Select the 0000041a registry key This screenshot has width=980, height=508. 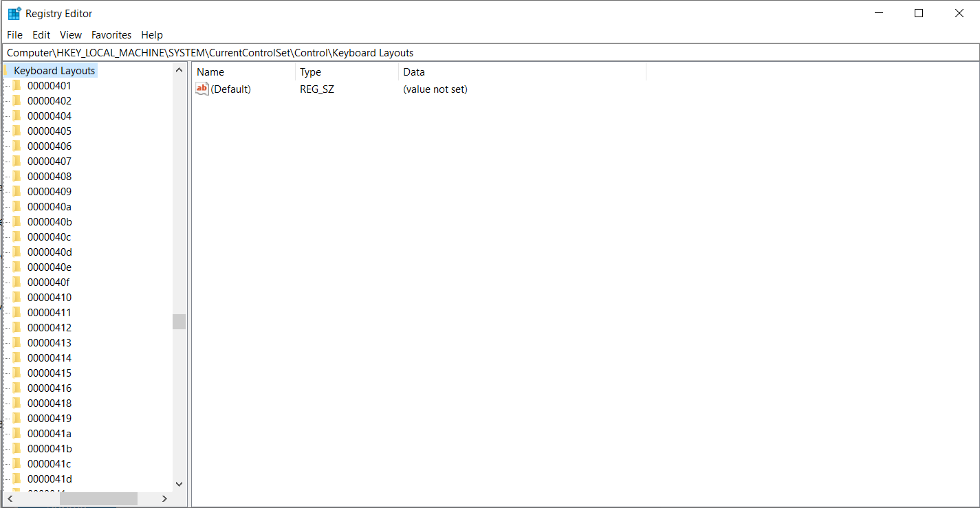(x=50, y=433)
